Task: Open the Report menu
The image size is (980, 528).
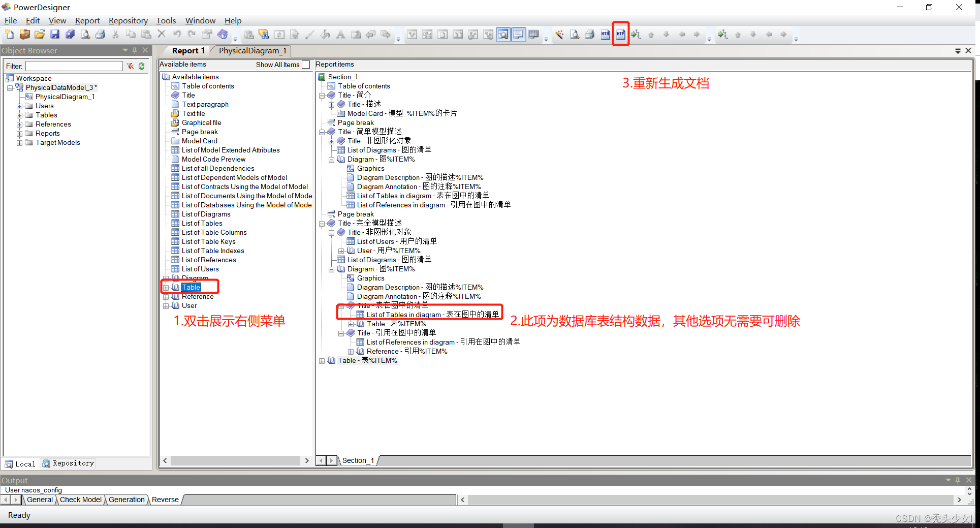Action: point(87,21)
